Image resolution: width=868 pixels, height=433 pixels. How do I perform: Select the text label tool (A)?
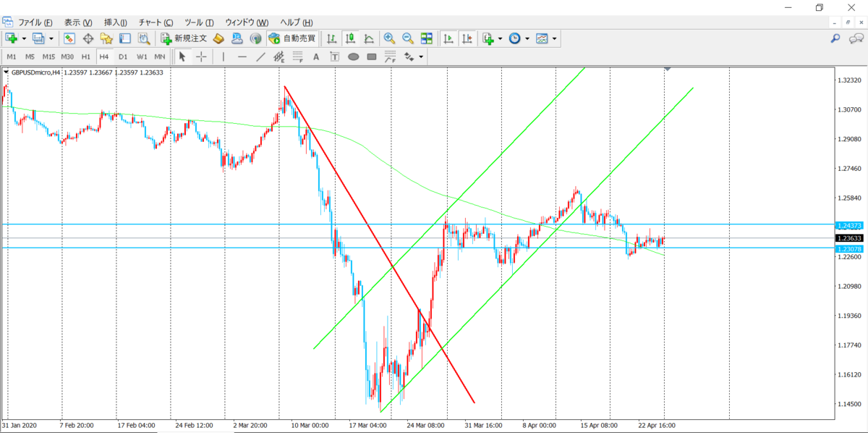point(316,56)
